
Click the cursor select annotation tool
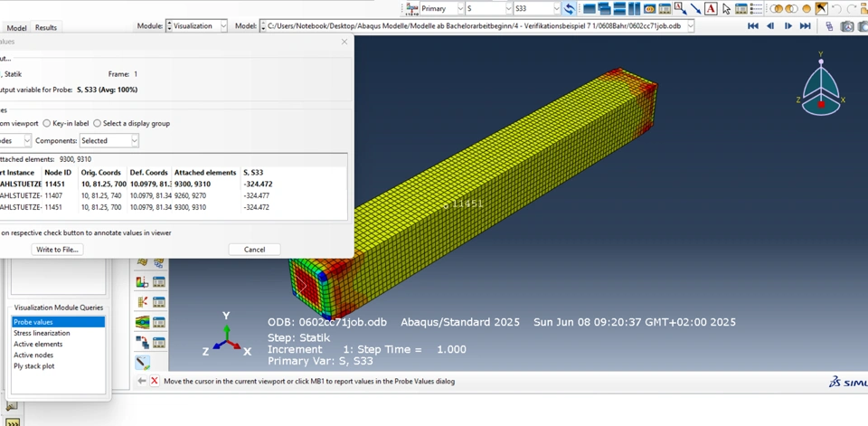coord(726,9)
